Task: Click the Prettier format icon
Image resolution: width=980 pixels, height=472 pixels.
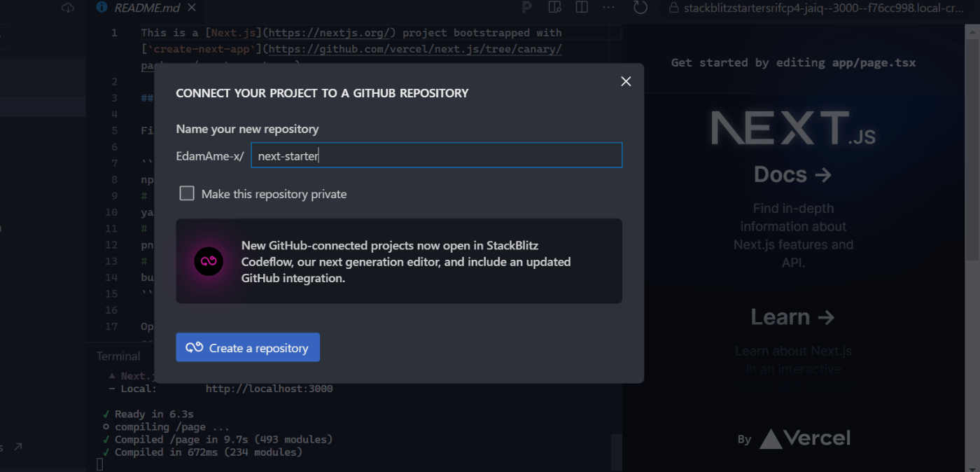Action: pos(527,7)
